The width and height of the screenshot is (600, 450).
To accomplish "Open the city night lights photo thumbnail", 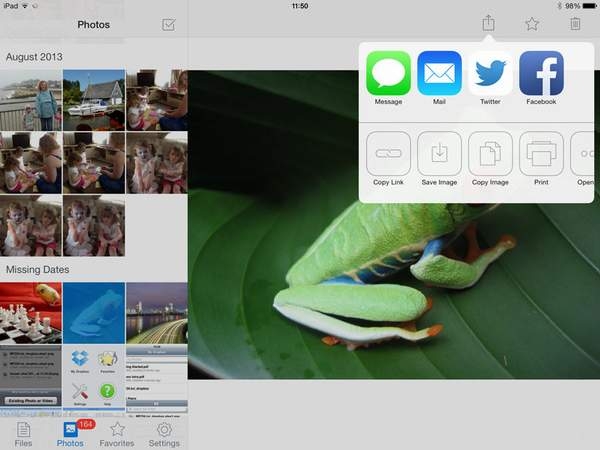I will pyautogui.click(x=157, y=313).
